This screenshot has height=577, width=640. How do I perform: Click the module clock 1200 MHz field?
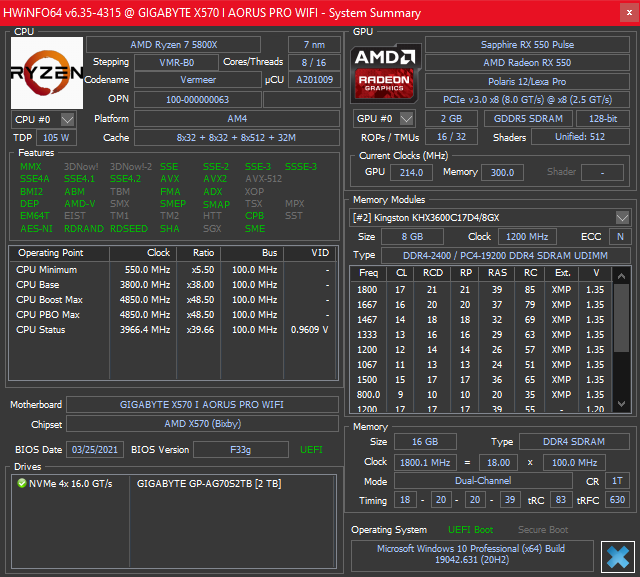(527, 237)
